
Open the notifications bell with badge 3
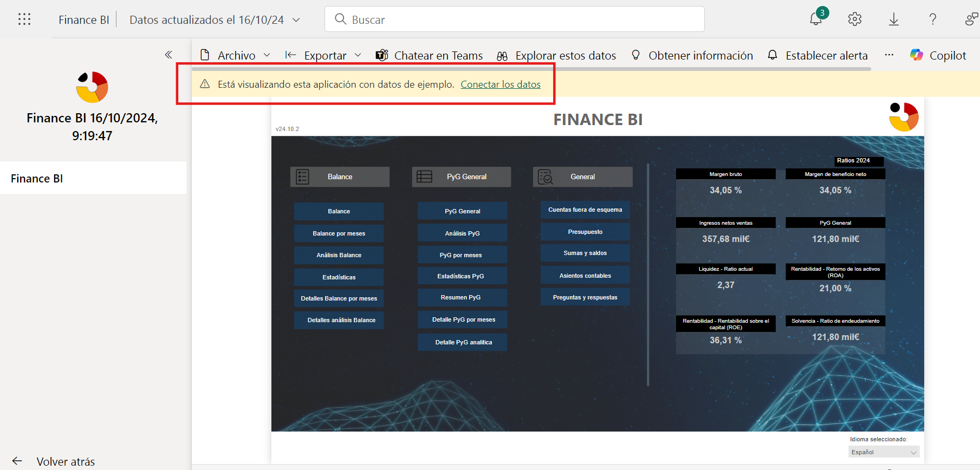pyautogui.click(x=817, y=18)
